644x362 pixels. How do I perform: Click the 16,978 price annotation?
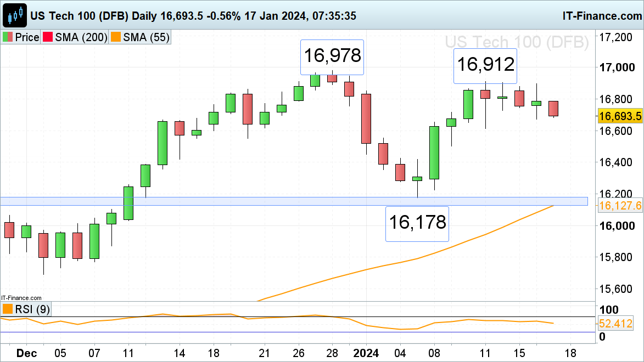pos(332,57)
